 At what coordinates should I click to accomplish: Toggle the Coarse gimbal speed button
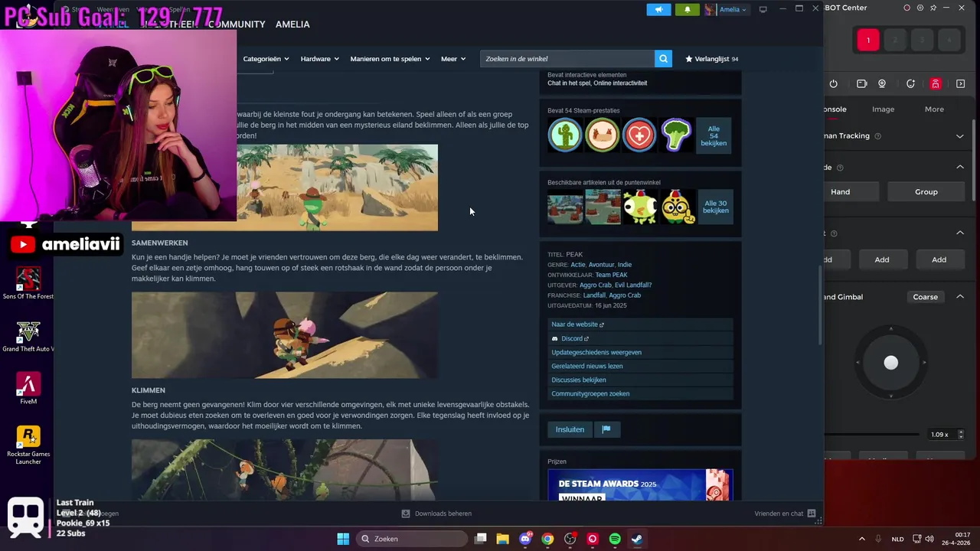point(925,297)
